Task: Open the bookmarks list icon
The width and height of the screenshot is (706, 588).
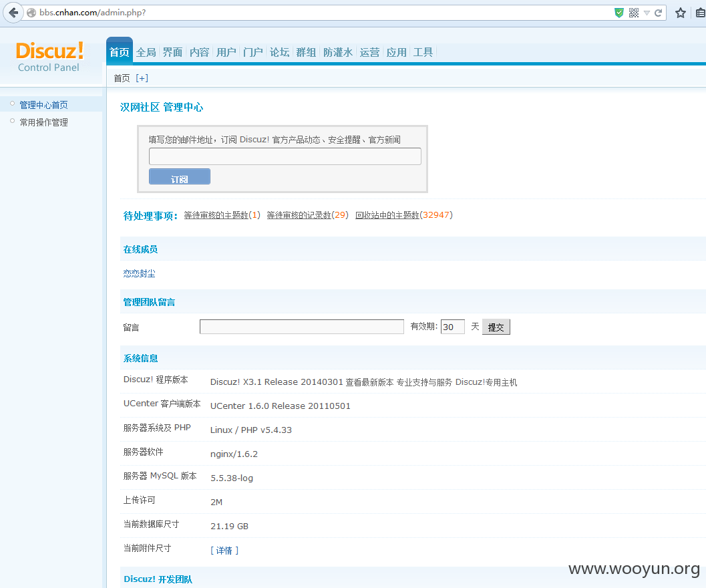Action: coord(700,13)
